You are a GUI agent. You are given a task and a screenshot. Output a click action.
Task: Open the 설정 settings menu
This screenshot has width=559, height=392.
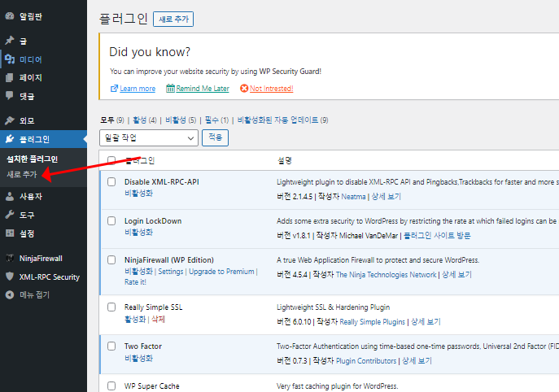(x=27, y=233)
